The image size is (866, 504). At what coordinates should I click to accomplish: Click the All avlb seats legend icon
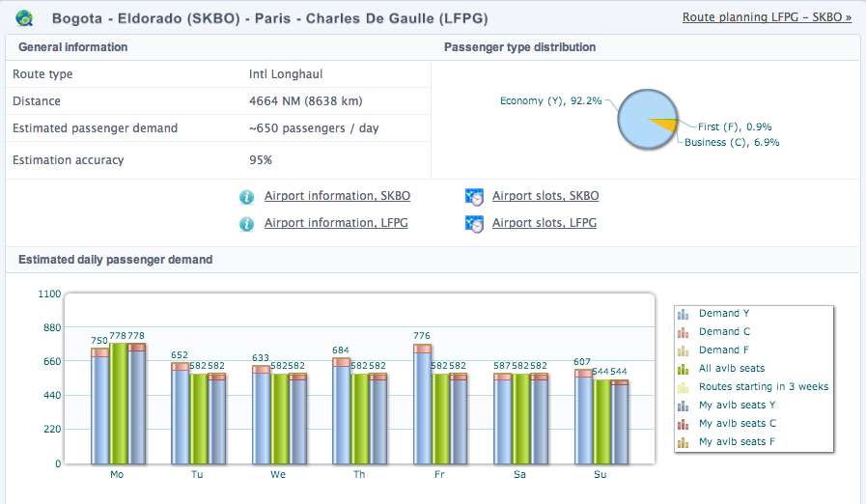coord(684,369)
